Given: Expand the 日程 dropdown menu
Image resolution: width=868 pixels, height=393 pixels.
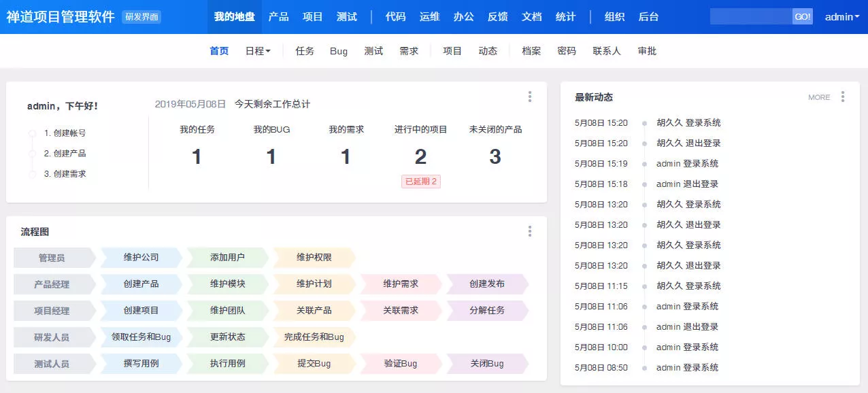Looking at the screenshot, I should 258,51.
